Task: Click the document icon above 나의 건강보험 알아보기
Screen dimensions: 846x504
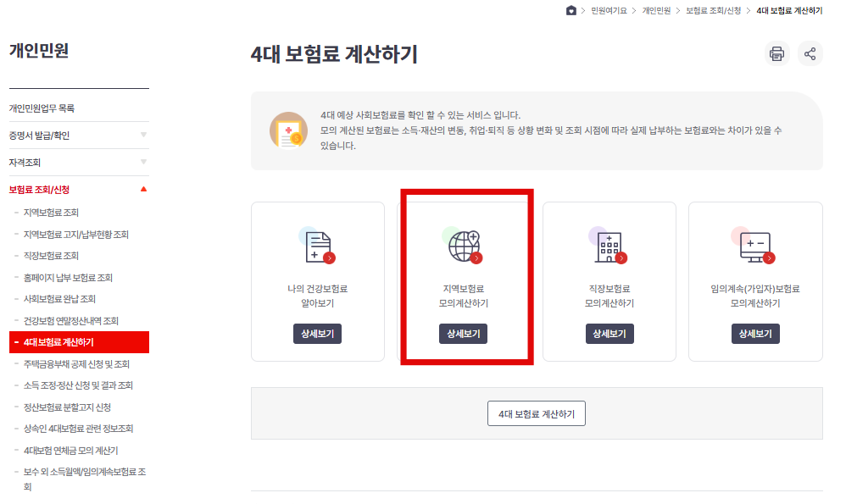Action: click(318, 246)
